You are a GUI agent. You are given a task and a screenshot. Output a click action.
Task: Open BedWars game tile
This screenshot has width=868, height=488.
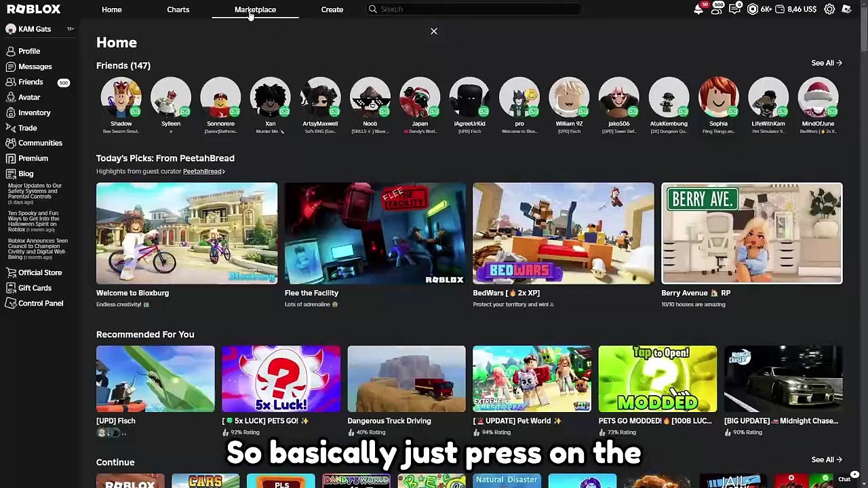[564, 233]
